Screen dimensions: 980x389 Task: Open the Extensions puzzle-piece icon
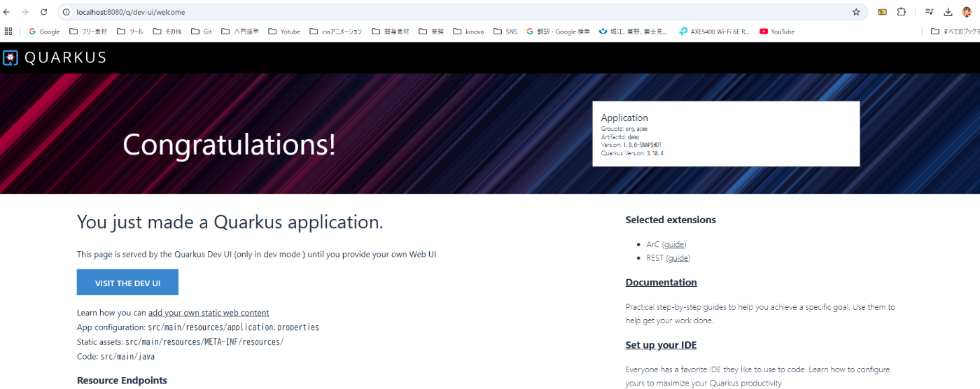click(902, 12)
